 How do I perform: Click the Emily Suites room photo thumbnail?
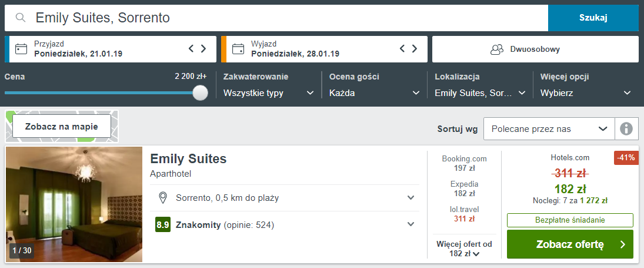(74, 204)
